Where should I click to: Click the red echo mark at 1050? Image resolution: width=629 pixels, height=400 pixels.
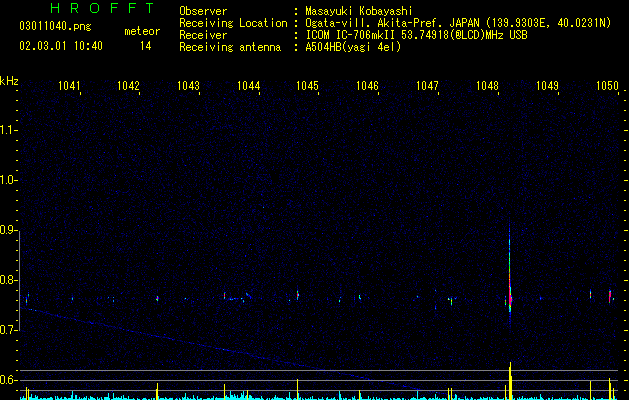[610, 297]
